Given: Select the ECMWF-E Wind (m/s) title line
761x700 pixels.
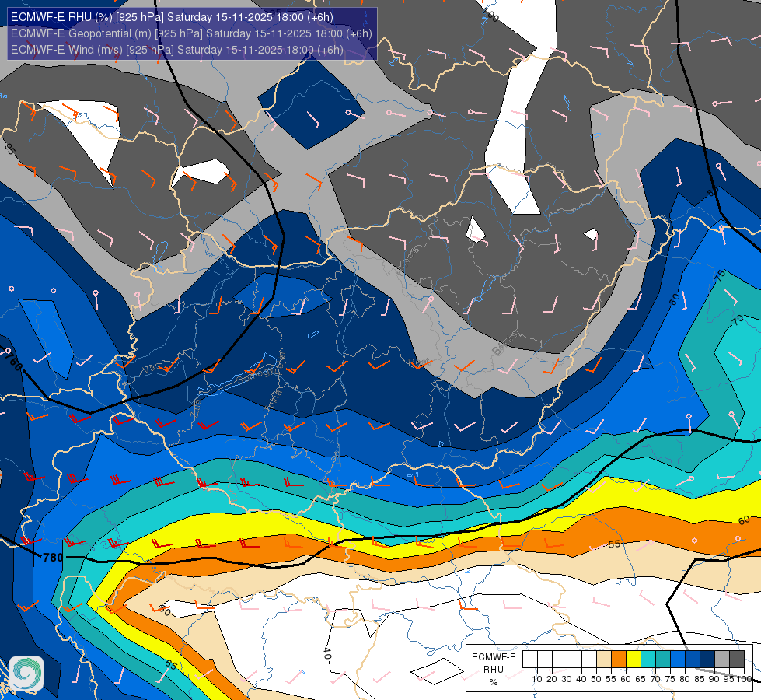Looking at the screenshot, I should [177, 50].
